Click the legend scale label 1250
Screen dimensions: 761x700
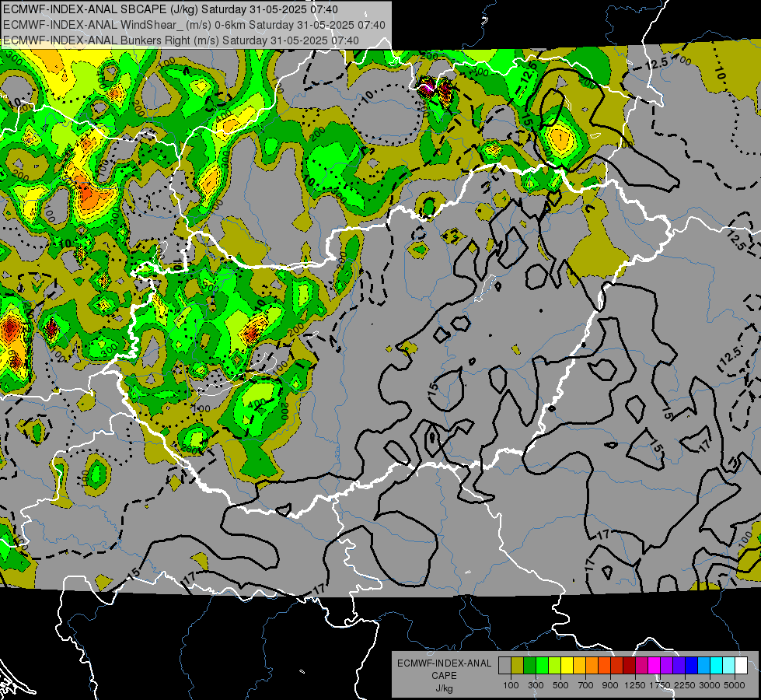pos(635,685)
